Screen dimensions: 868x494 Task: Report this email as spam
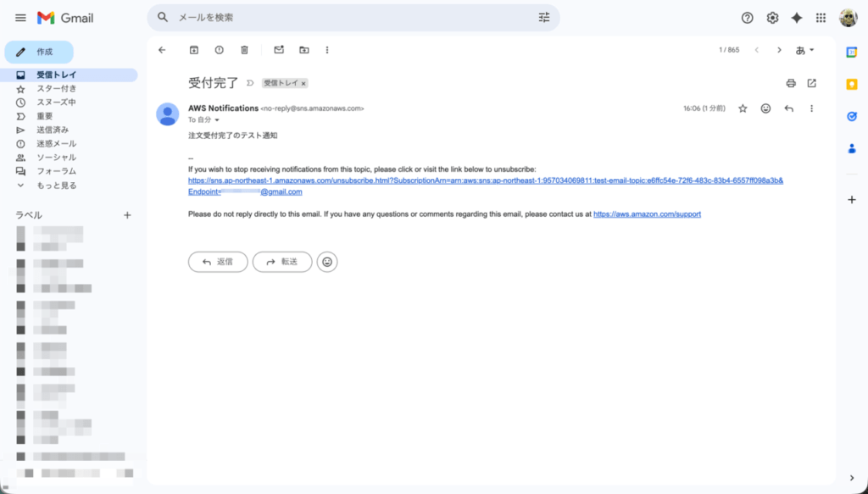point(219,50)
